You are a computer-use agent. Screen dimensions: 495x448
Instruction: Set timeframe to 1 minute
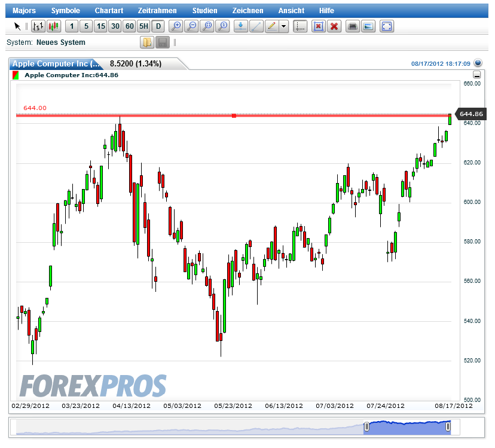[72, 26]
